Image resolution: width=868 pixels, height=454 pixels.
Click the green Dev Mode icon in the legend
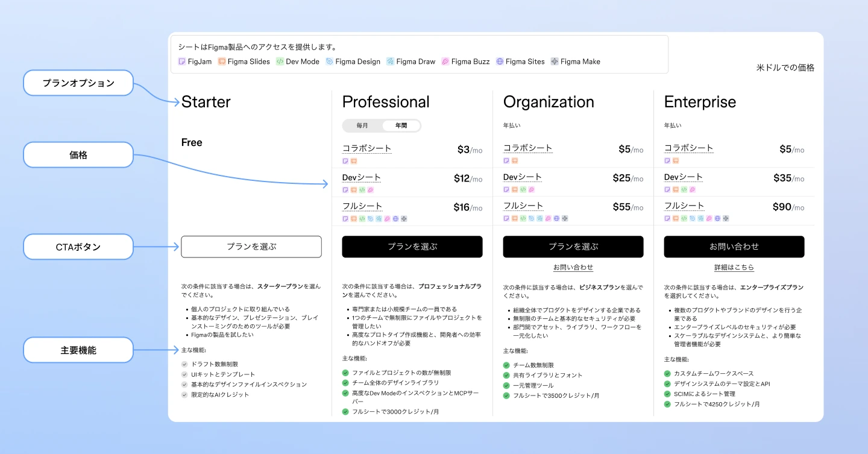tap(279, 61)
